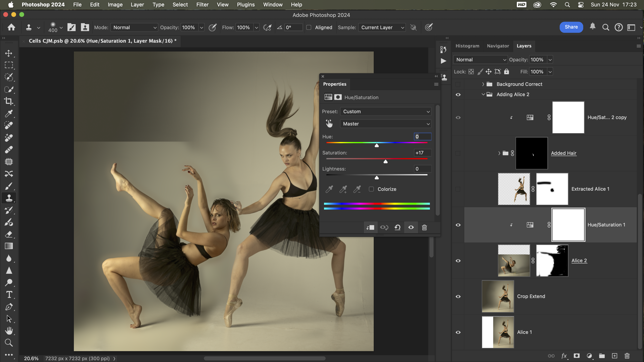Screen dimensions: 644x362
Task: Select the Eyedropper tool in toolbar
Action: tap(9, 113)
